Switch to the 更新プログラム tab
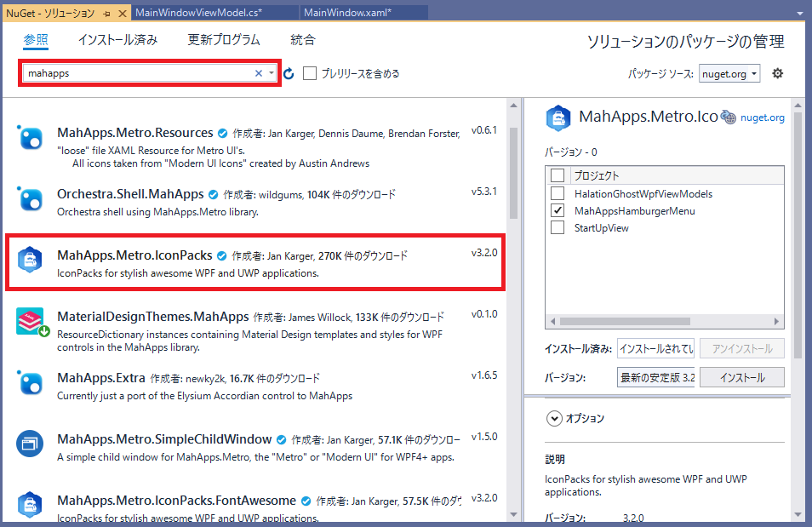The image size is (812, 527). tap(224, 40)
